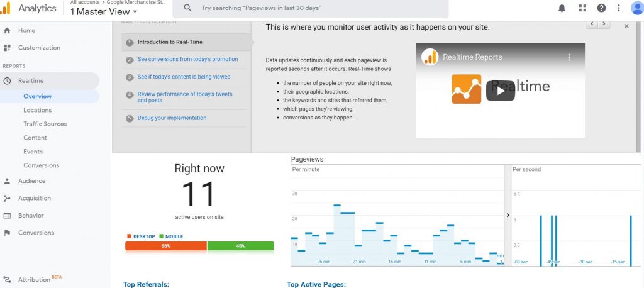Click the orange Desktop 55% bar segment
644x288 pixels.
[165, 246]
